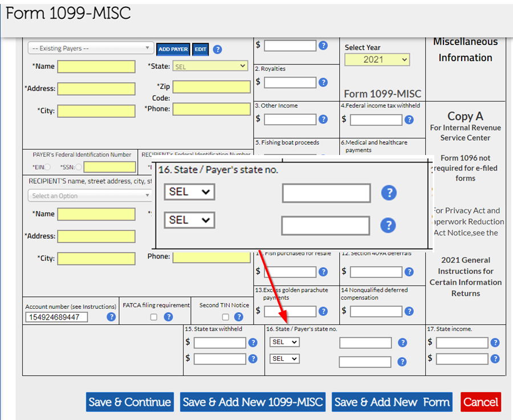
Task: Click the ADD PAYER button
Action: [x=173, y=50]
